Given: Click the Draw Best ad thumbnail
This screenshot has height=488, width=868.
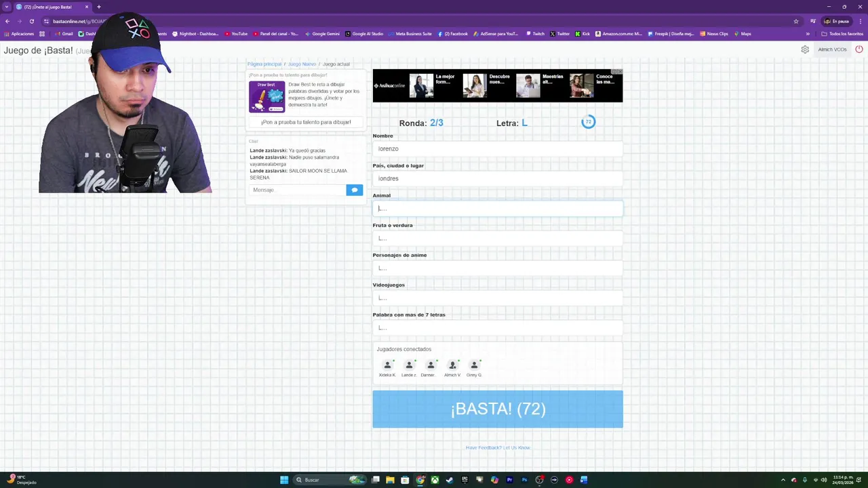Looking at the screenshot, I should (x=267, y=96).
